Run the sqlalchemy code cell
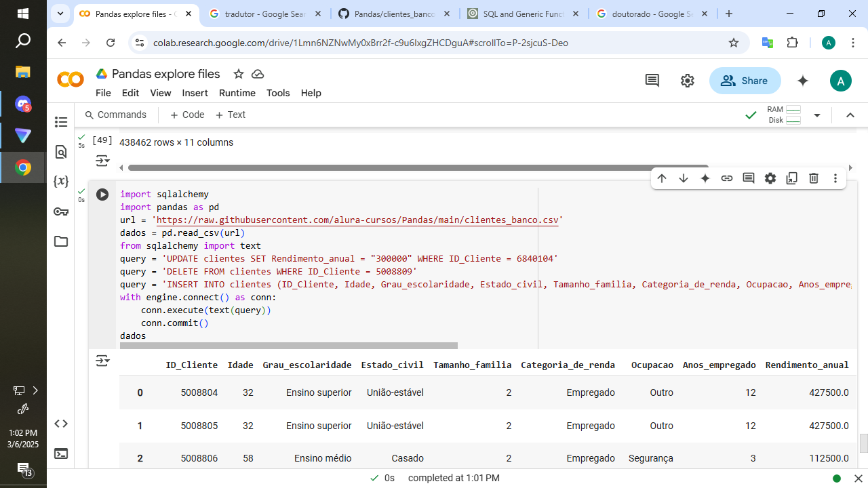The width and height of the screenshot is (868, 488). tap(102, 195)
